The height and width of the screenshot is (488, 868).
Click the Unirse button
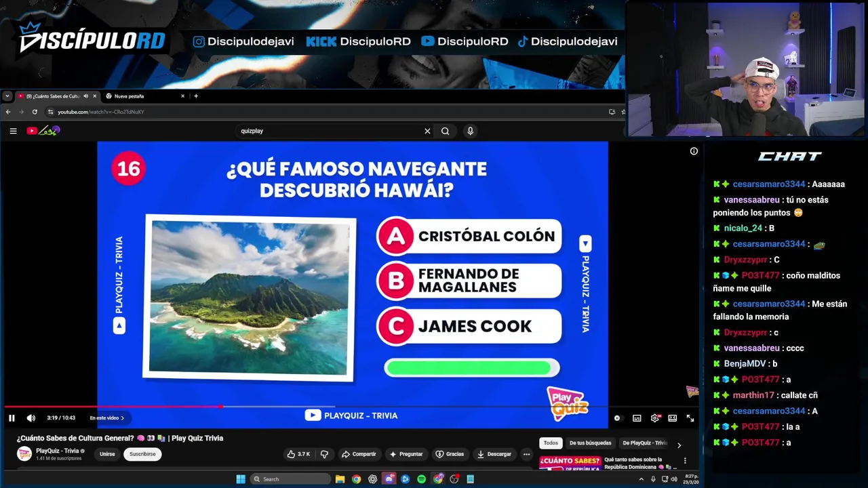pos(107,454)
